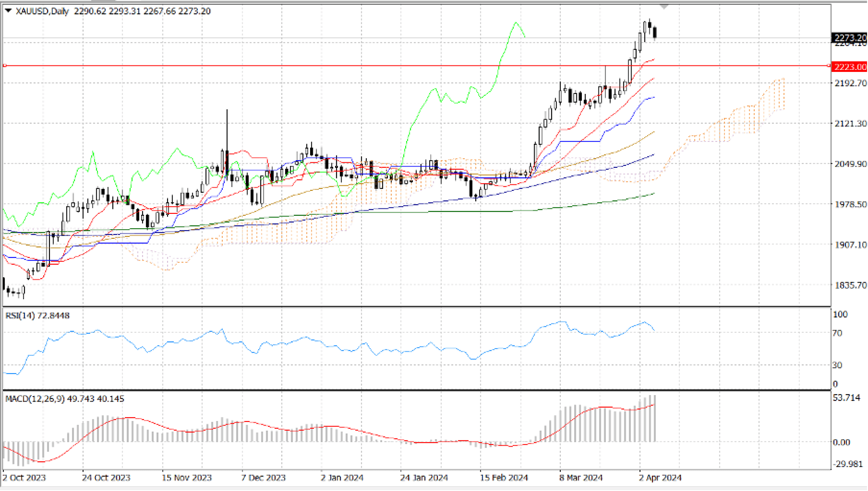Viewport: 868px width, 491px height.
Task: Click the 2192.70 price scale label
Action: (x=850, y=83)
